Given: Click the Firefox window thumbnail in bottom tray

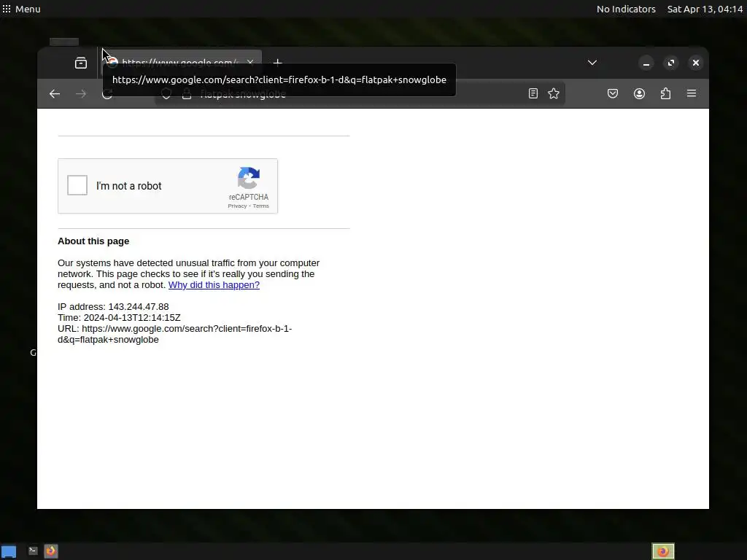Looking at the screenshot, I should [663, 551].
